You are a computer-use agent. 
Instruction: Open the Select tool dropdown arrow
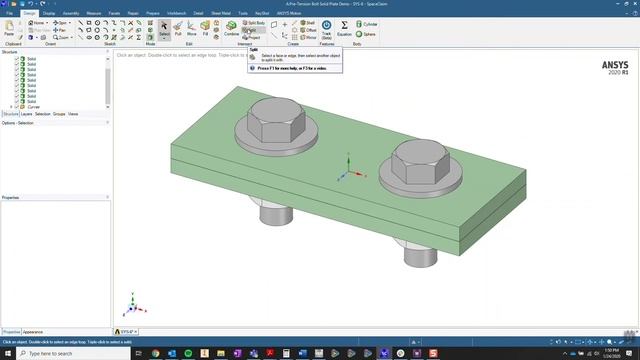(164, 38)
